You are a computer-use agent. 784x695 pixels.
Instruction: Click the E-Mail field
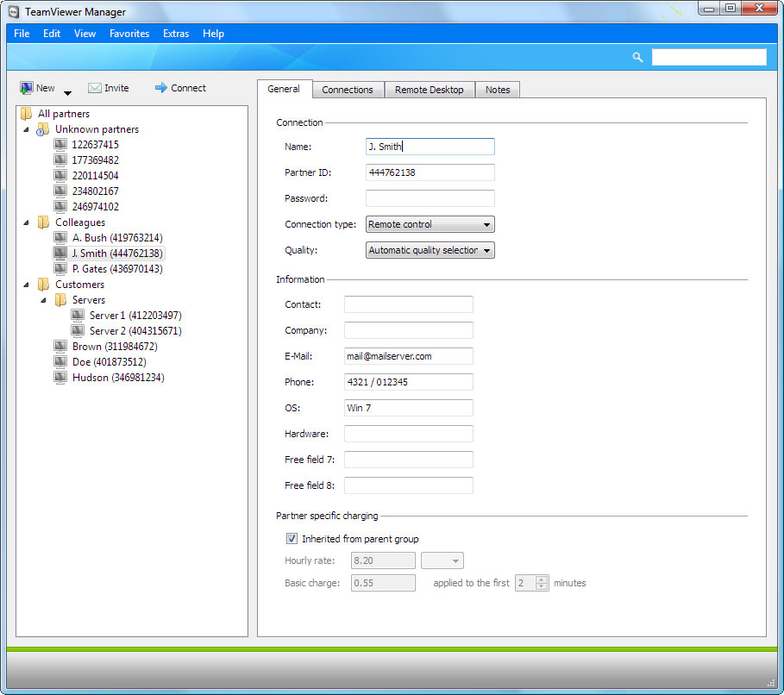[409, 356]
